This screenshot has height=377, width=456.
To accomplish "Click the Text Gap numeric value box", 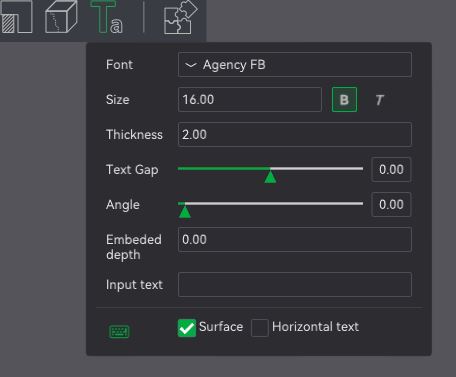I will 391,169.
